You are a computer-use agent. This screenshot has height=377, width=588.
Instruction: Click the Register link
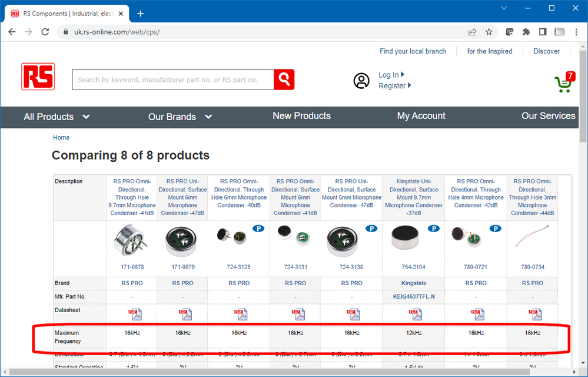pyautogui.click(x=394, y=85)
